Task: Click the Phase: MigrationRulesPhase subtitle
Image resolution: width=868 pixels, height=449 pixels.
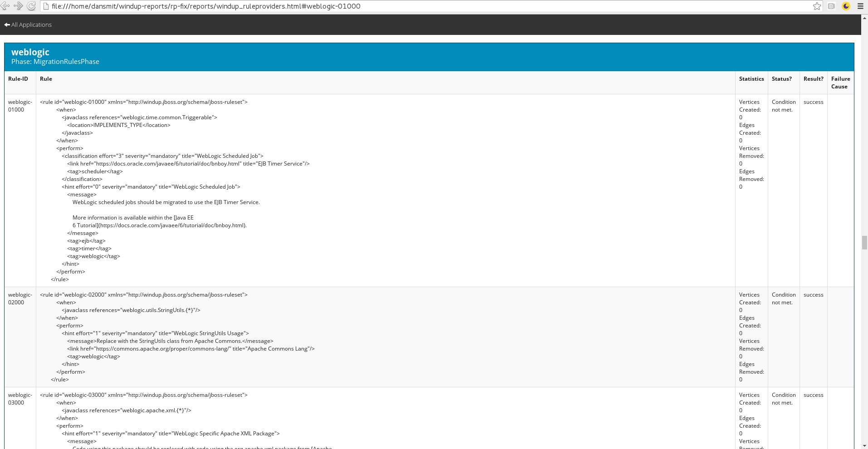Action: tap(55, 62)
